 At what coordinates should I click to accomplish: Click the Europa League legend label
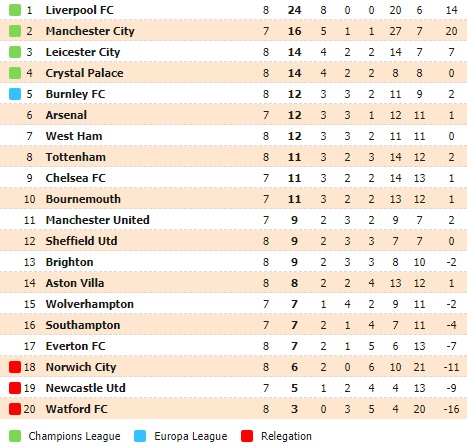(190, 436)
